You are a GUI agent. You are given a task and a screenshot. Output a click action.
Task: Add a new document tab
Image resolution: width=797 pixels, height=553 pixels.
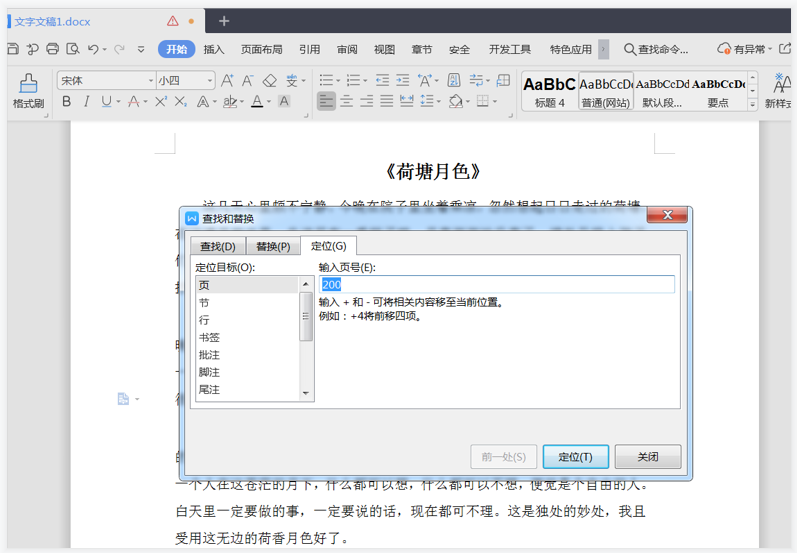pos(224,21)
